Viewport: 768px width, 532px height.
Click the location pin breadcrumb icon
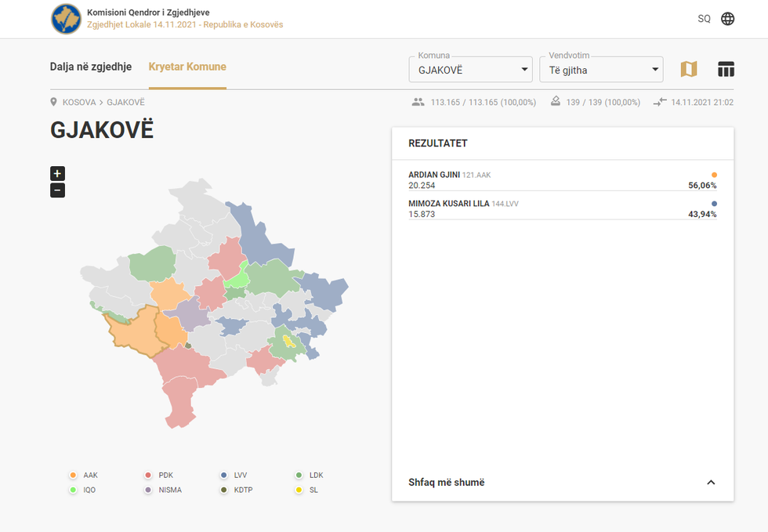coord(54,102)
